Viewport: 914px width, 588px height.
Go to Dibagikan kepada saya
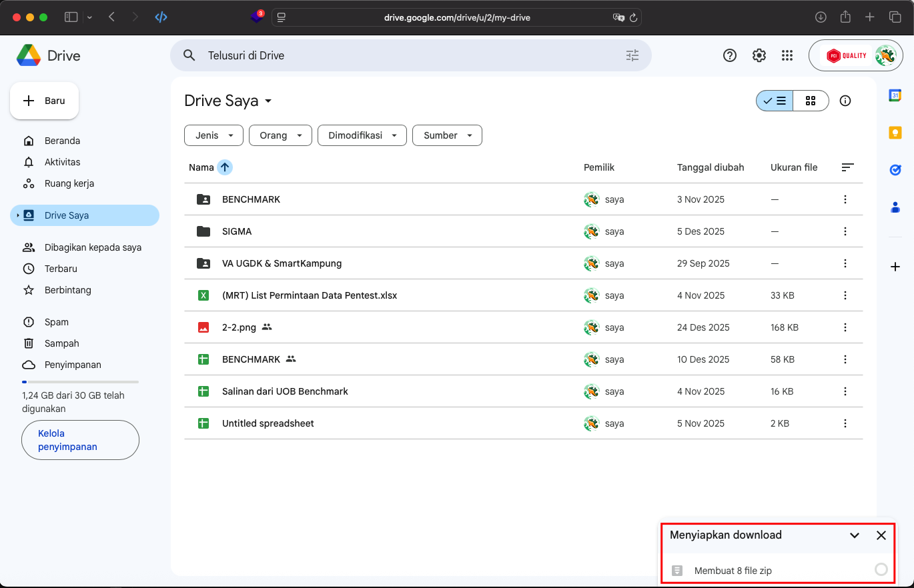[x=93, y=247]
